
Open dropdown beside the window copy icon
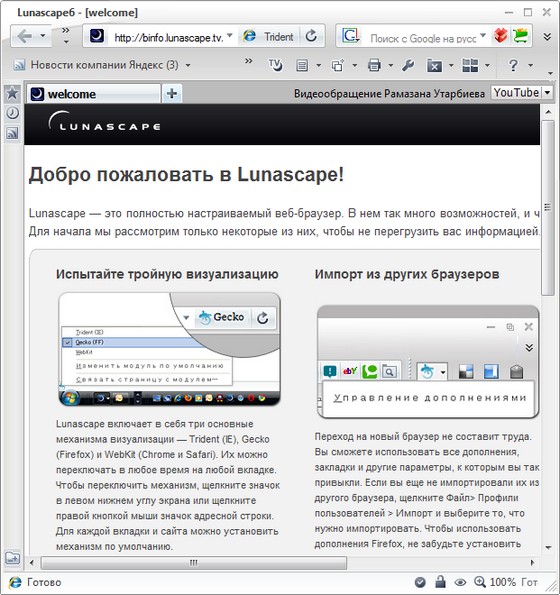coord(354,66)
